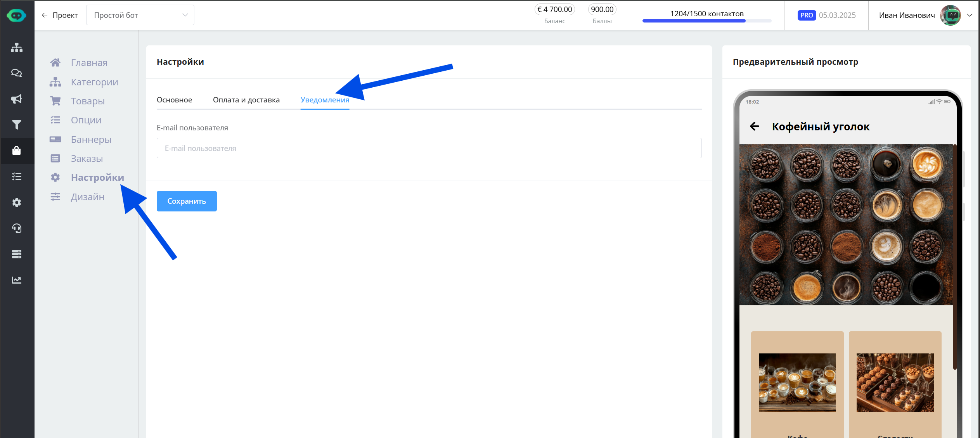Open the headset support icon
This screenshot has width=980, height=438.
point(16,228)
